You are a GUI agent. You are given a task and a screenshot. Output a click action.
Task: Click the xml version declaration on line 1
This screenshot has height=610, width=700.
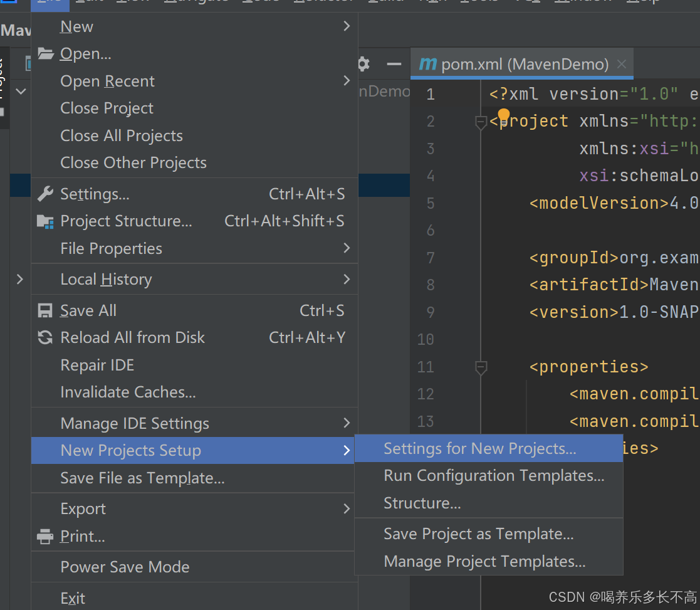[x=593, y=94]
